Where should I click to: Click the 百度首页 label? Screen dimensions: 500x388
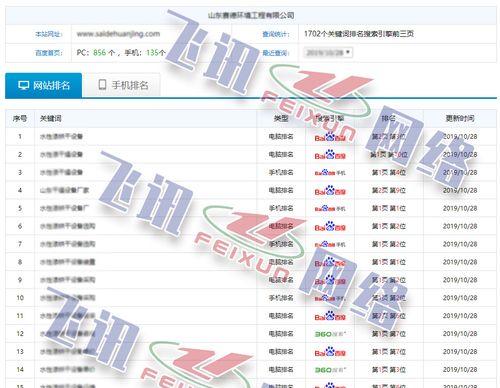pyautogui.click(x=48, y=53)
